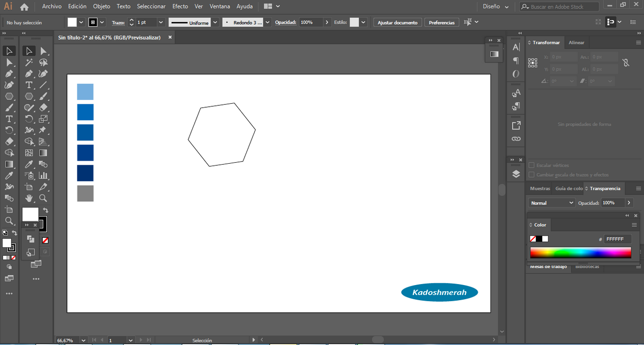Click the Ajustar documento button
The image size is (644, 345).
pyautogui.click(x=397, y=23)
